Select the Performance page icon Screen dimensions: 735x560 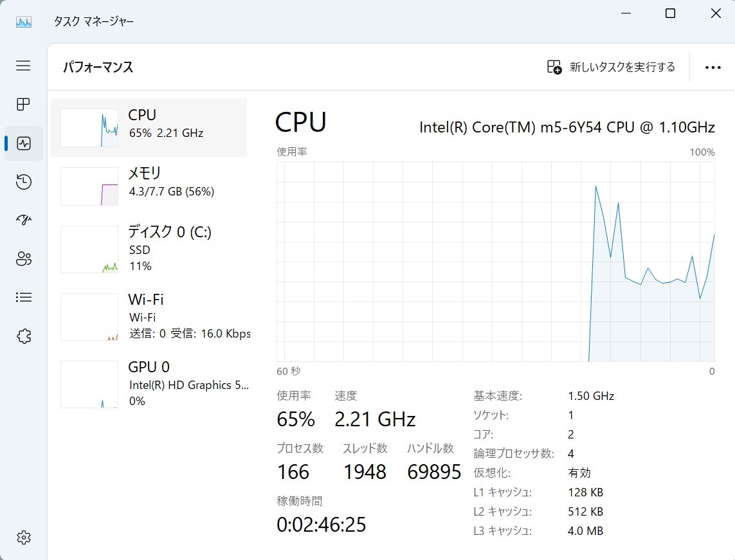click(24, 143)
